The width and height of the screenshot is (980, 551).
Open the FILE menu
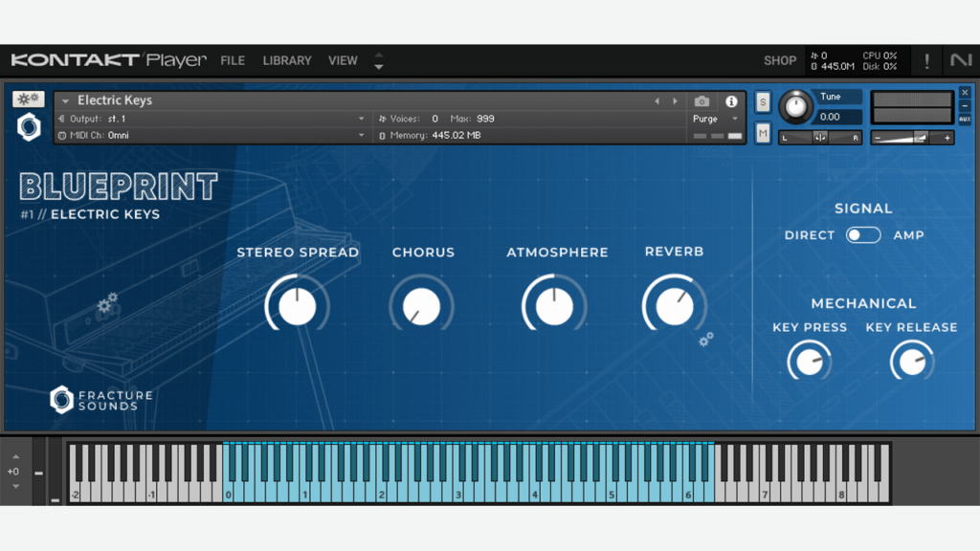point(233,60)
